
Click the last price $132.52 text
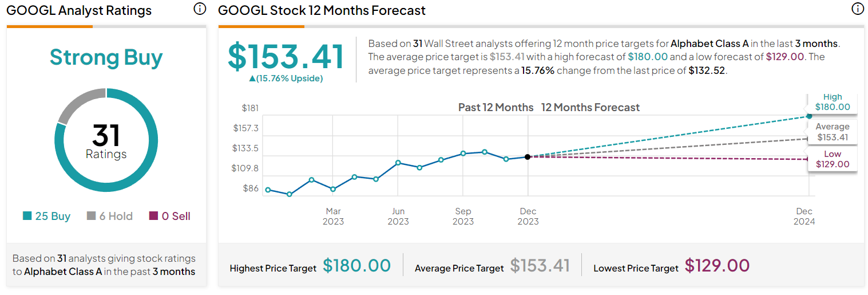(x=707, y=71)
